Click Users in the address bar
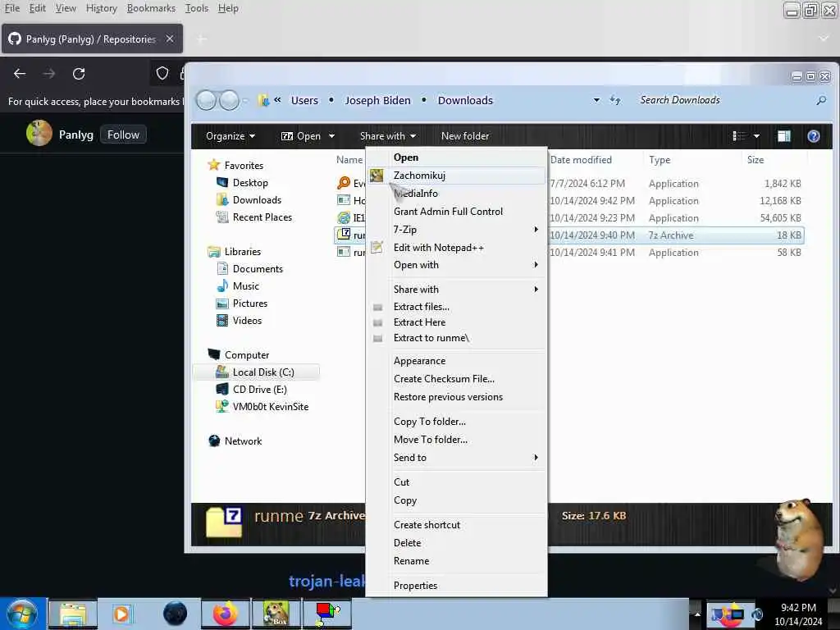The image size is (840, 630). (x=304, y=100)
